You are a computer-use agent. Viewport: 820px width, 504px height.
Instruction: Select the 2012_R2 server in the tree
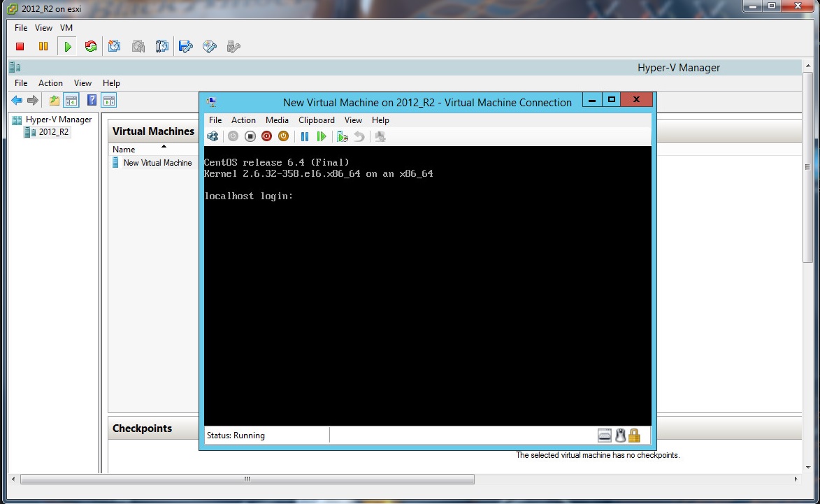48,132
